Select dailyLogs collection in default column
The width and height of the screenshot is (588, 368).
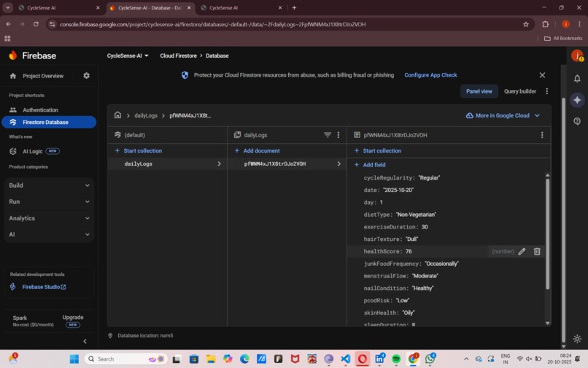tap(167, 164)
